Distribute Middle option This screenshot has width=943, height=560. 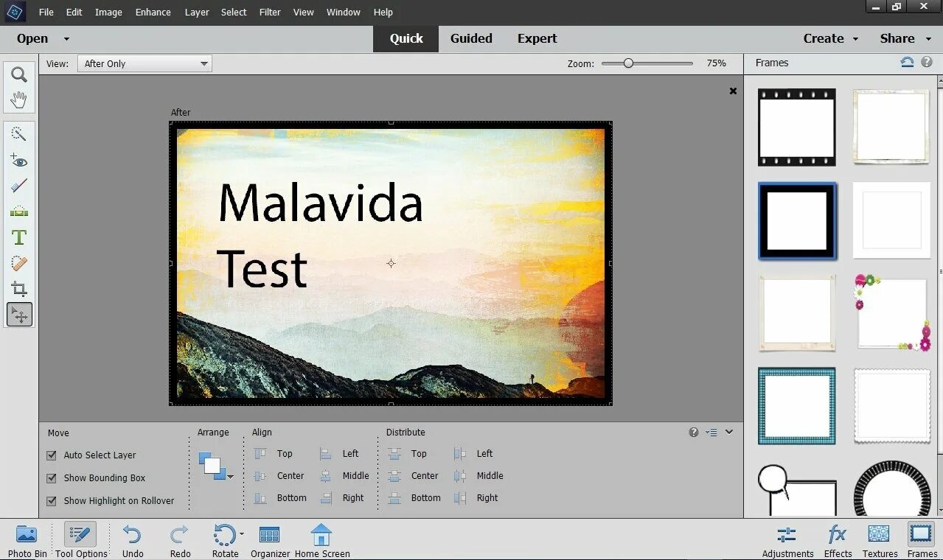click(x=479, y=476)
